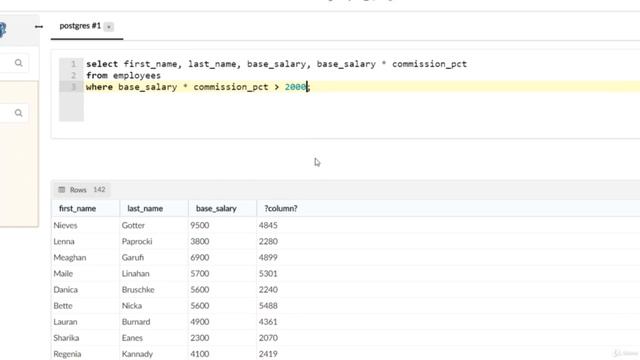Select the cell '4845'
The width and height of the screenshot is (640, 360).
click(268, 225)
